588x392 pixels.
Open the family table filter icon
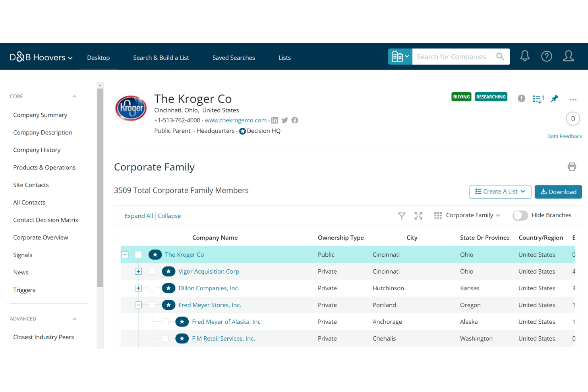(x=402, y=216)
